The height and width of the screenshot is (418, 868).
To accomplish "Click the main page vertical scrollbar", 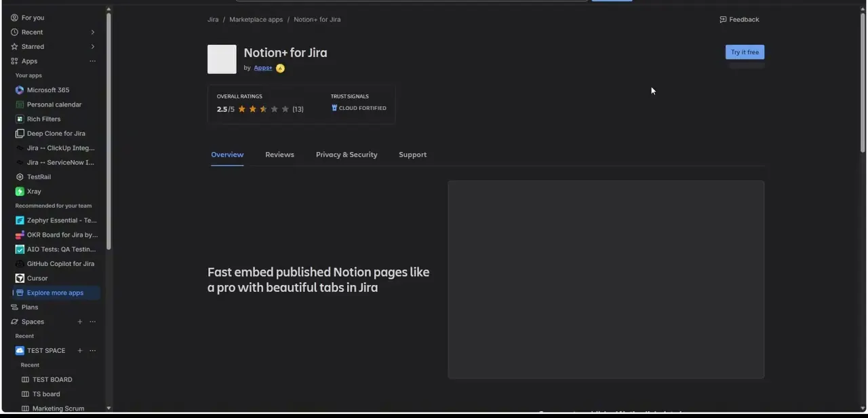I will pyautogui.click(x=863, y=81).
